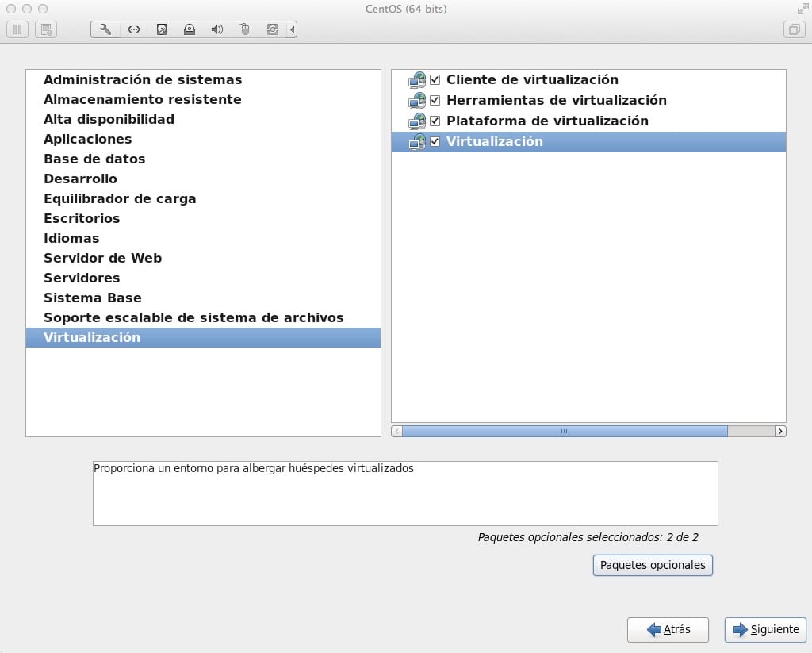
Task: Switch to Unity view mode
Action: click(x=793, y=30)
